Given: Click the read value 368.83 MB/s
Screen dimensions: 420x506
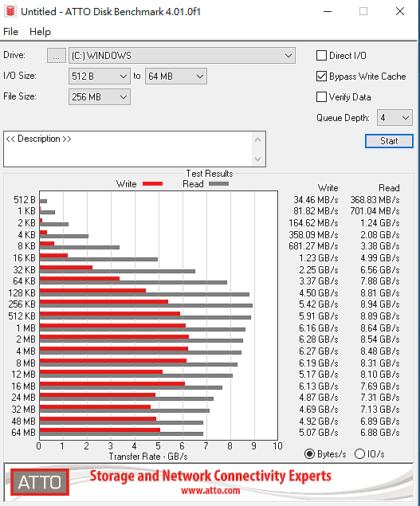Looking at the screenshot, I should 375,200.
